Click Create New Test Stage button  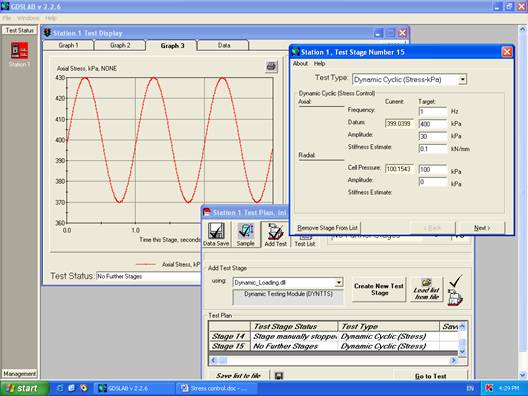[379, 289]
